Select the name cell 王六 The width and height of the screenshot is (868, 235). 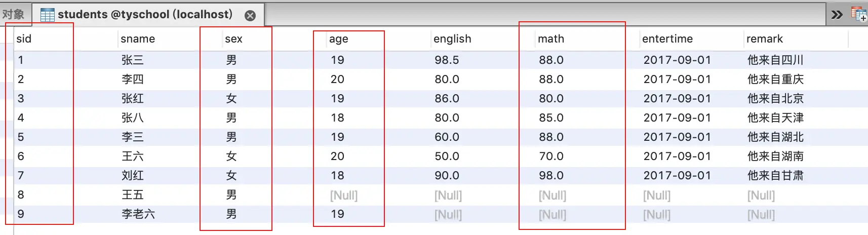(x=133, y=156)
